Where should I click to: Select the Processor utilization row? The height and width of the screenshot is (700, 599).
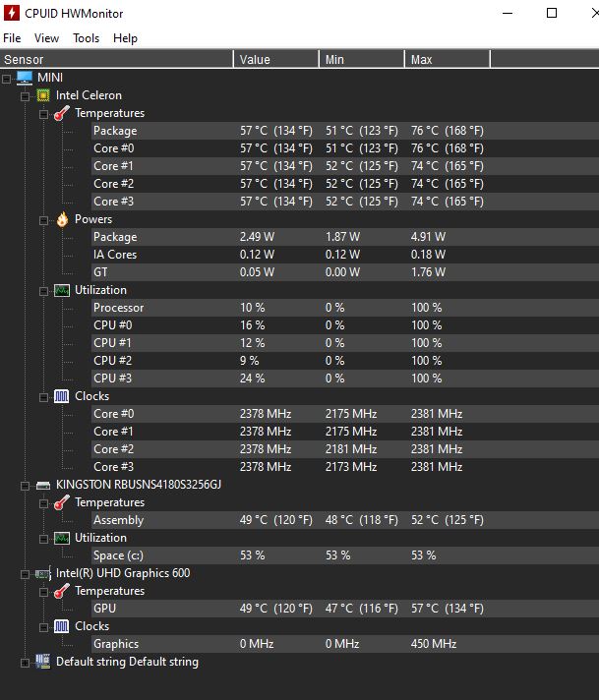coord(345,308)
